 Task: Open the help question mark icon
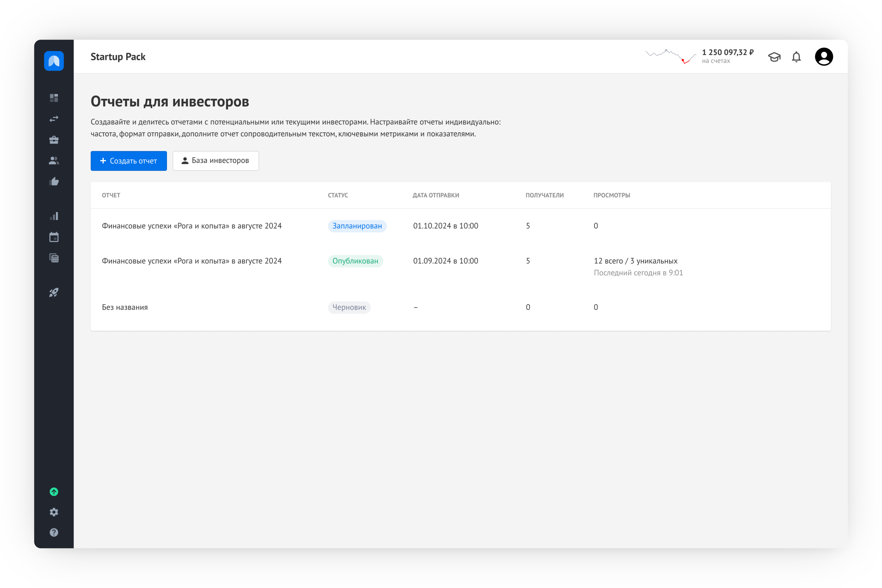(54, 533)
